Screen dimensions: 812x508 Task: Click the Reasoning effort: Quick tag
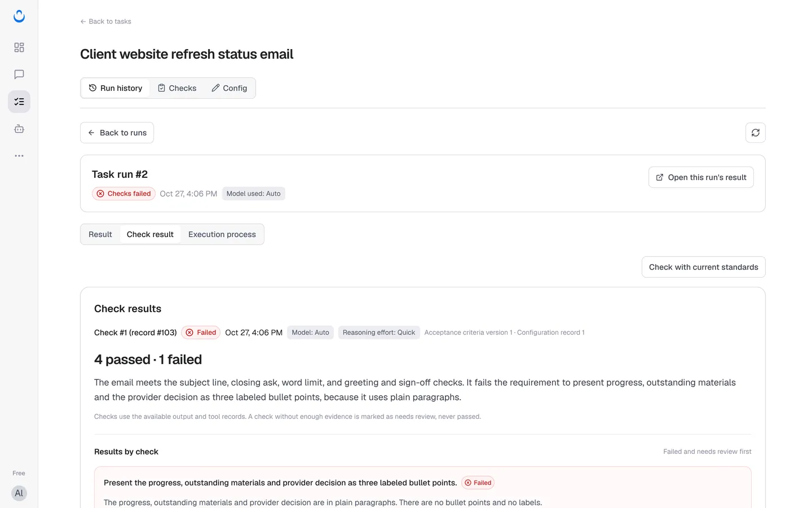pos(379,332)
